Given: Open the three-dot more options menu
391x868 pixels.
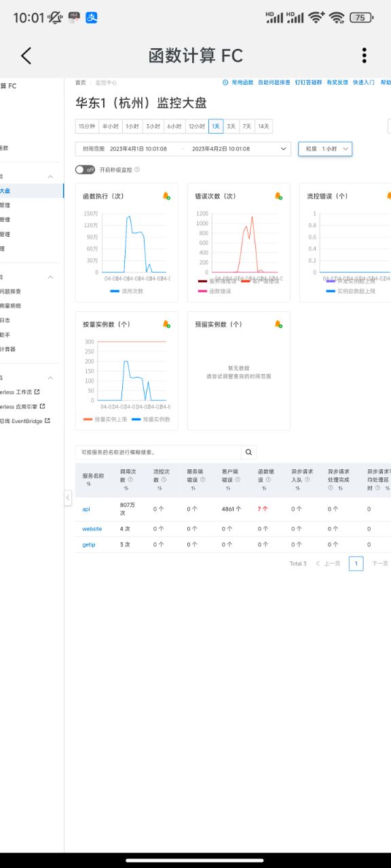Looking at the screenshot, I should pos(365,56).
